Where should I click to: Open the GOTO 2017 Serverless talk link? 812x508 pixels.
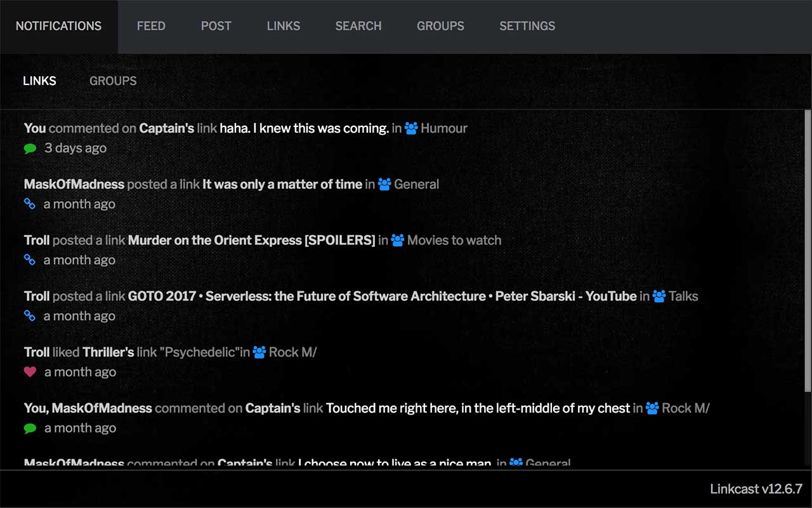point(383,296)
